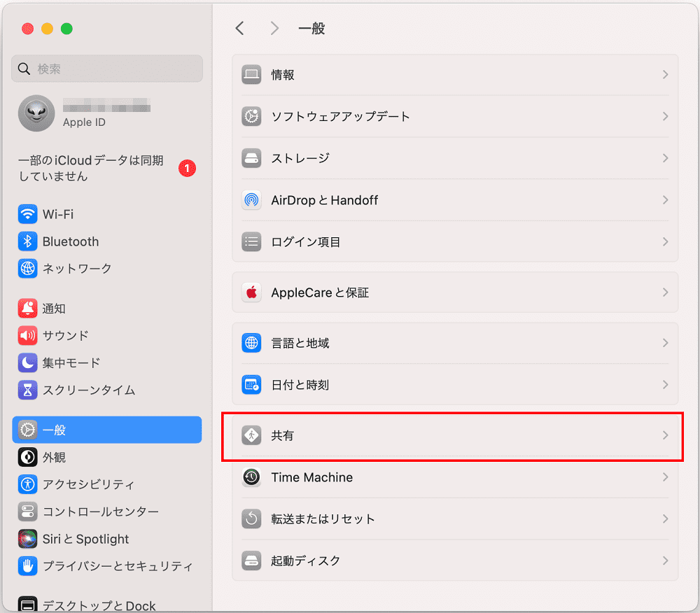Click the 日付と時刻 calendar icon
This screenshot has height=613, width=700.
tap(251, 385)
